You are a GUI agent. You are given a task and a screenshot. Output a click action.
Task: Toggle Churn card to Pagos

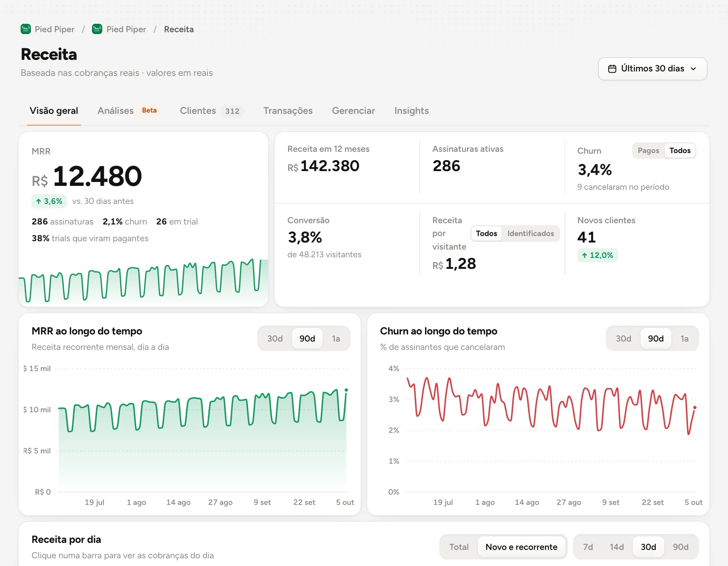pyautogui.click(x=648, y=151)
